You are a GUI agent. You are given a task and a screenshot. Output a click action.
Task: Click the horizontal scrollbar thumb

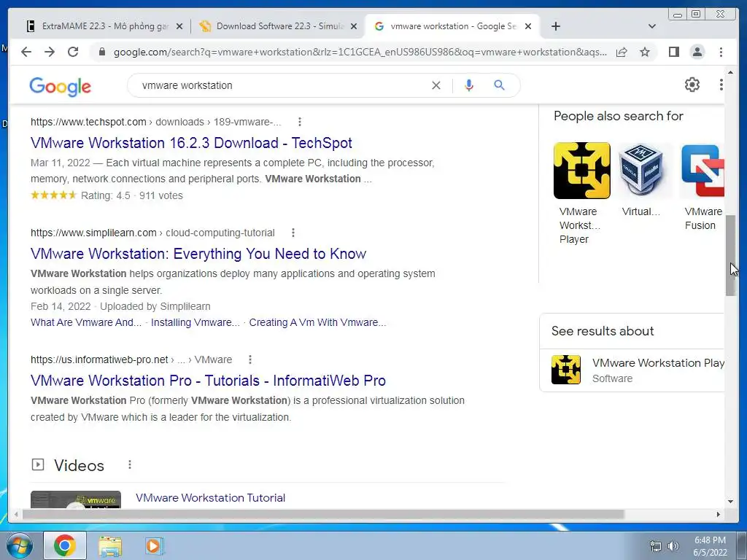pyautogui.click(x=323, y=514)
